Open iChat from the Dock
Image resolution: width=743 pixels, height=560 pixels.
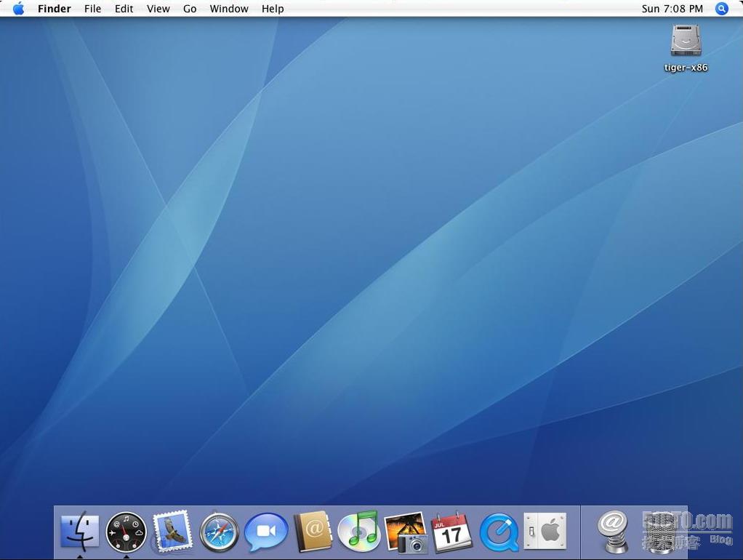click(266, 532)
